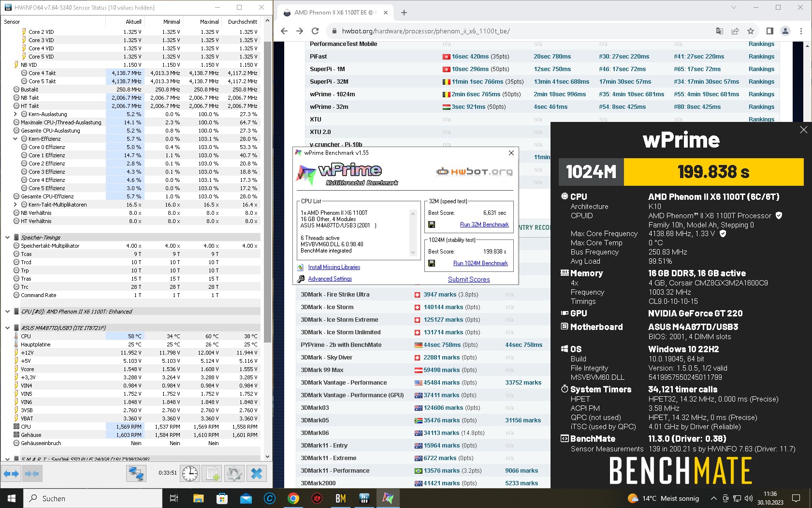The width and height of the screenshot is (812, 508).
Task: Open Chrome tab search dropdown chevron
Action: [x=733, y=7]
